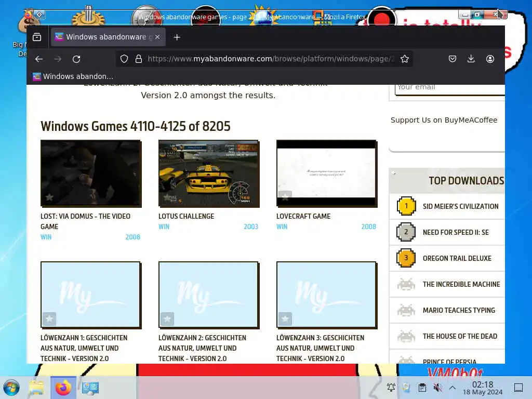Image resolution: width=532 pixels, height=399 pixels.
Task: Open the notification bell in tray
Action: tap(391, 388)
